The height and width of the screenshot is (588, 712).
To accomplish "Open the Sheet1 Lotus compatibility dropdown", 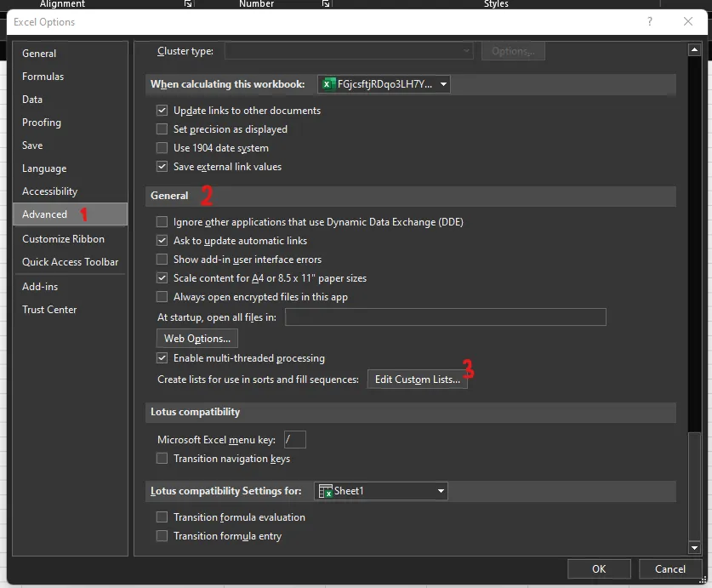I will [381, 491].
